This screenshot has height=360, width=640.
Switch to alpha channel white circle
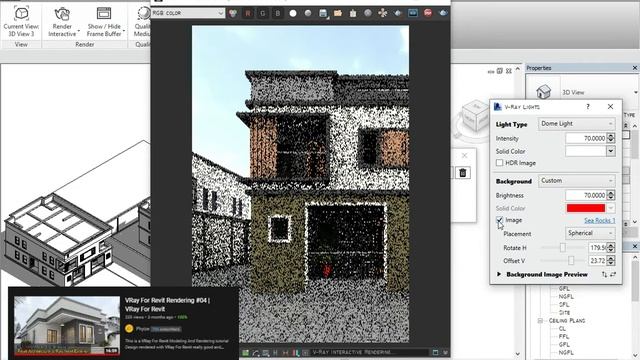[x=293, y=13]
